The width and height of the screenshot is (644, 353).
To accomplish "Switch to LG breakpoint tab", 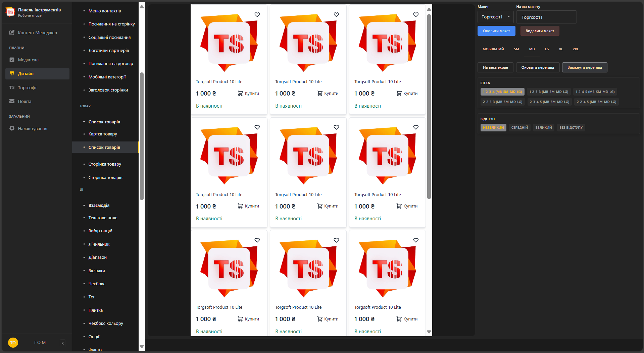I will point(547,49).
